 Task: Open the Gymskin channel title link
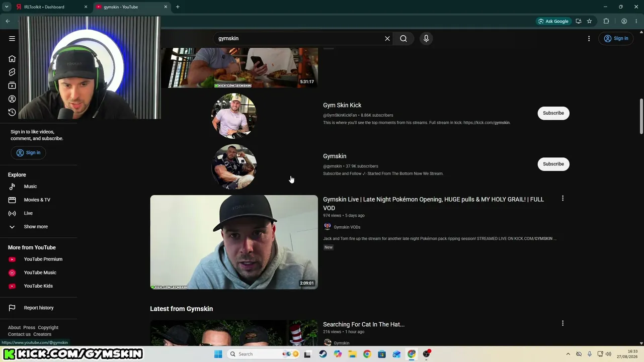click(335, 156)
